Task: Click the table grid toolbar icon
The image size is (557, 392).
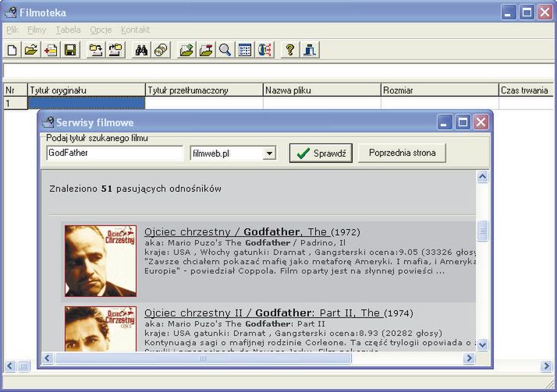Action: (245, 50)
